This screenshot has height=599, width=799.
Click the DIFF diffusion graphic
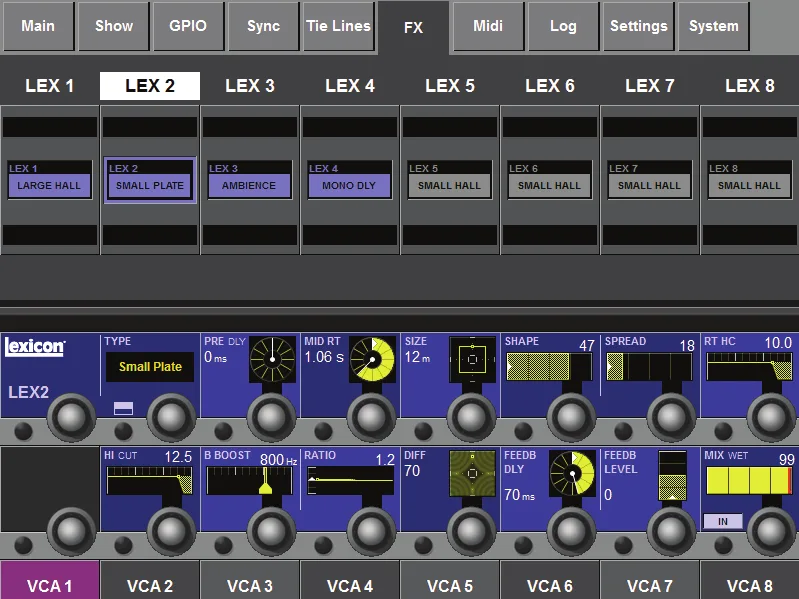pos(472,474)
